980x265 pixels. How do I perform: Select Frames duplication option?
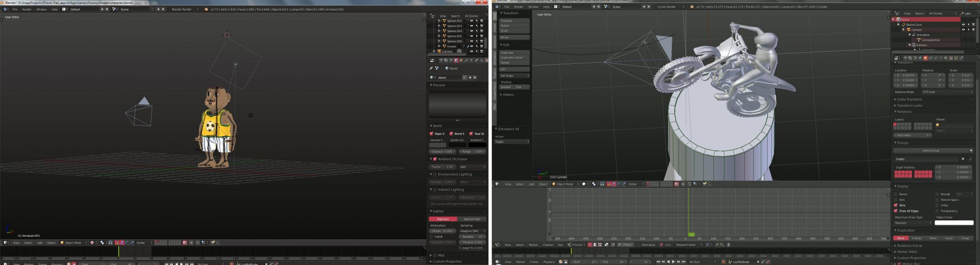point(916,238)
